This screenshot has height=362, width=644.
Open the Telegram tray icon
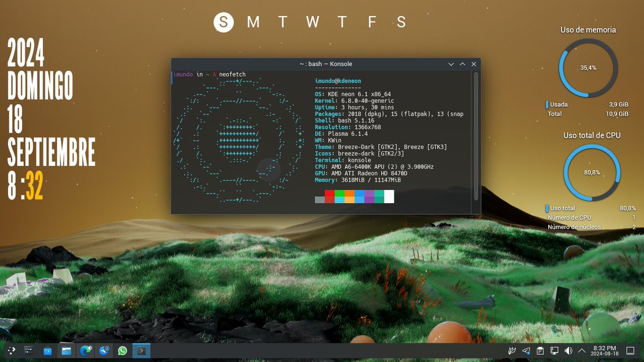526,351
